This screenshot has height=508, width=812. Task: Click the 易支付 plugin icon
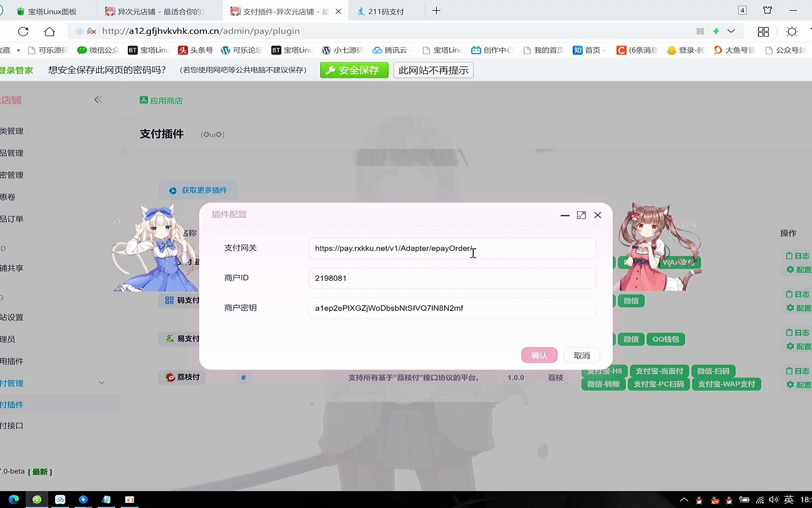pyautogui.click(x=169, y=338)
